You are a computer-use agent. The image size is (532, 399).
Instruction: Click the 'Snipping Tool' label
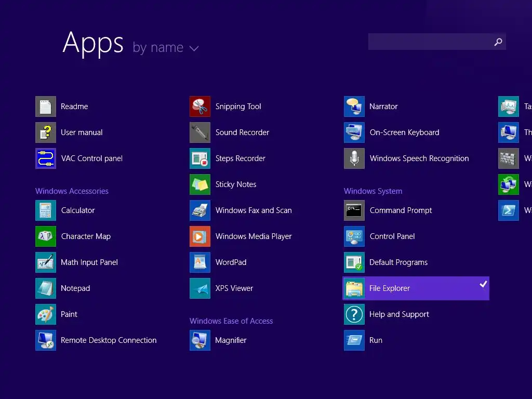coord(238,107)
